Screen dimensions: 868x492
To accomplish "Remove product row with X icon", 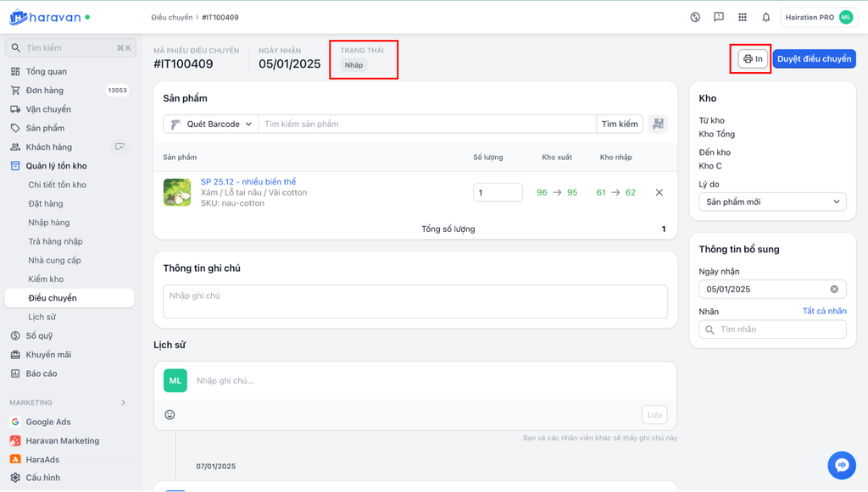I will coord(659,193).
